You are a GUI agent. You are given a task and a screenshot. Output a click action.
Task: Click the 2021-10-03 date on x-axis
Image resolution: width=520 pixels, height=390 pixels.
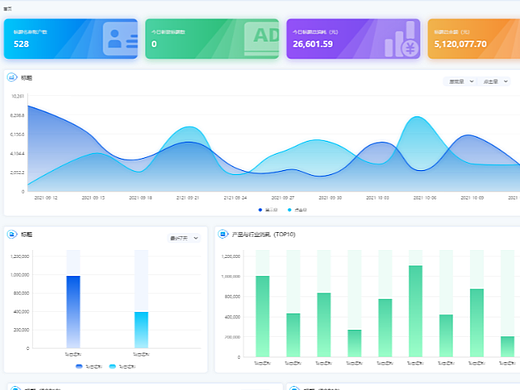click(377, 198)
